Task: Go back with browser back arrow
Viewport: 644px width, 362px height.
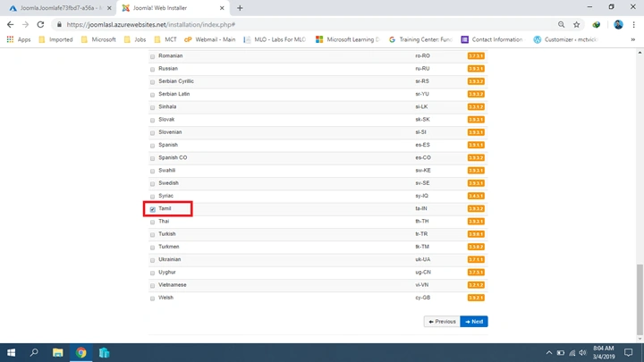Action: click(x=10, y=25)
